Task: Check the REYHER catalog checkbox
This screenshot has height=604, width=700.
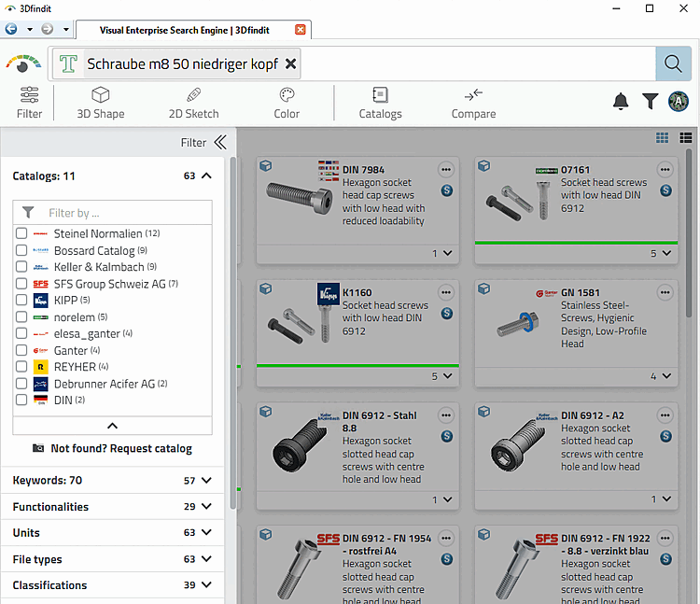Action: click(x=21, y=367)
